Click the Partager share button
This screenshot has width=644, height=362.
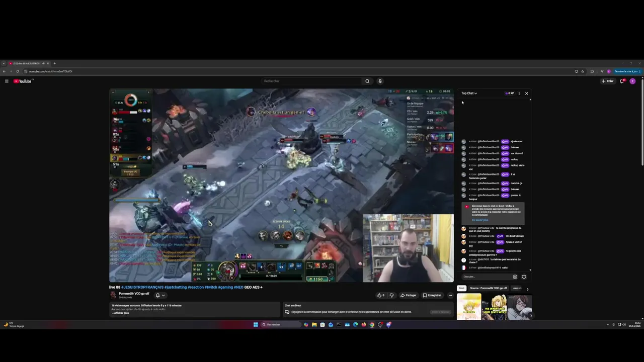[409, 295]
